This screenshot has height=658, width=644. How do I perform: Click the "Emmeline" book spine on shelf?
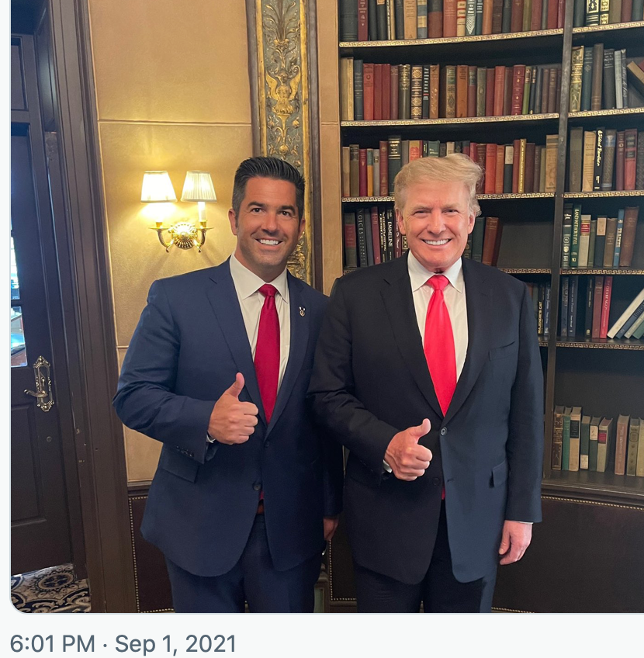coord(390,235)
